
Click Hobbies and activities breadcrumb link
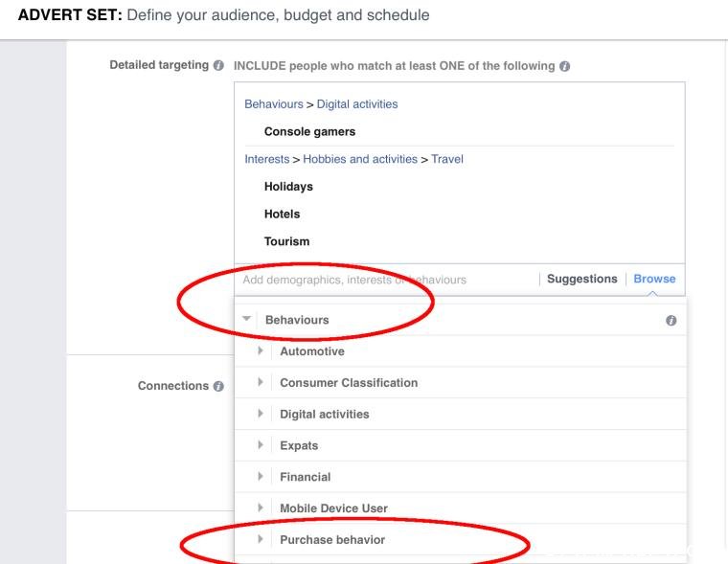tap(360, 159)
